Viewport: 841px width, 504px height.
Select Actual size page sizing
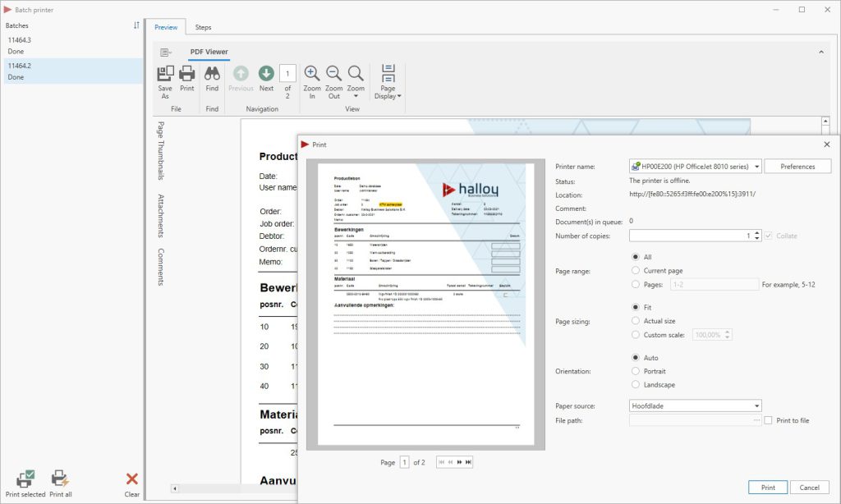[636, 321]
